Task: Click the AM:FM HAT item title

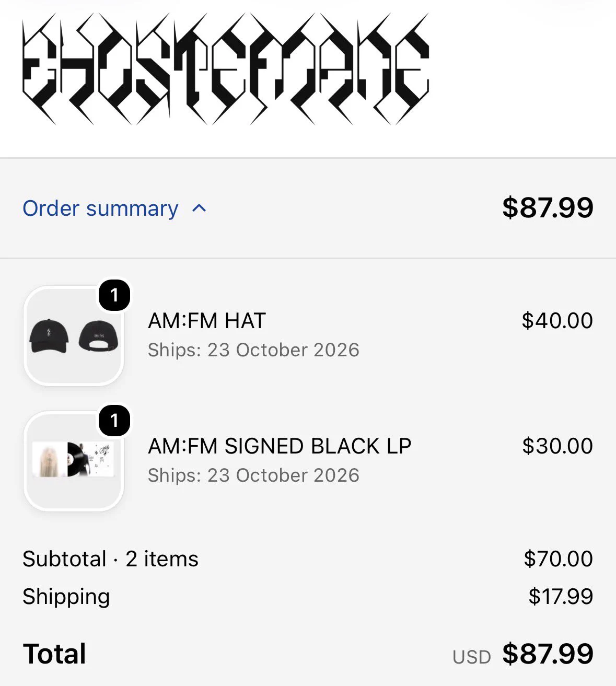Action: coord(207,321)
